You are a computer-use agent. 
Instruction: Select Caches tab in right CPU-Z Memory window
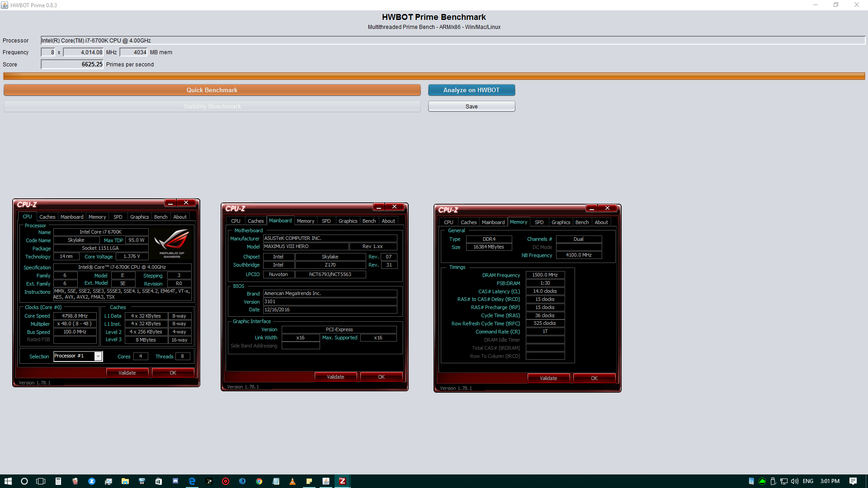pos(468,222)
